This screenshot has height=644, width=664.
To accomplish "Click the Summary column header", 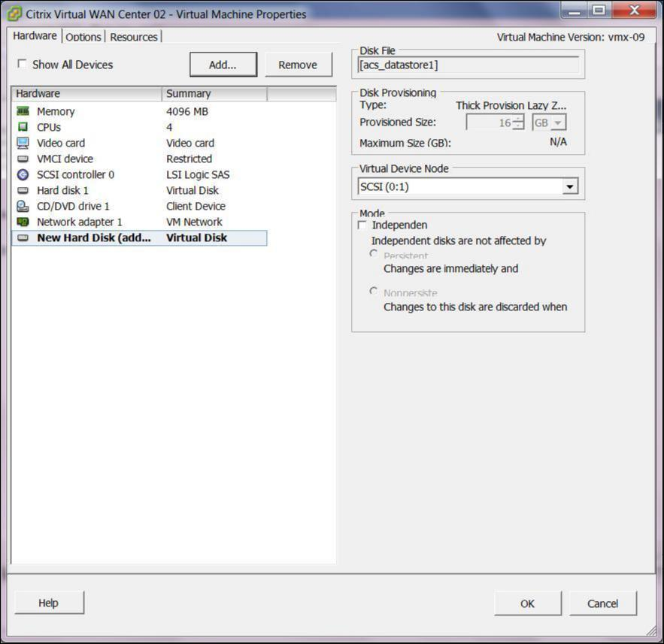I will coord(214,93).
